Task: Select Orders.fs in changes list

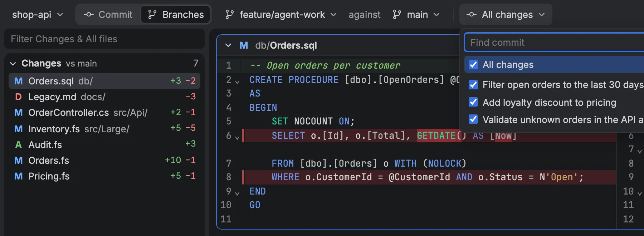Action: (x=104, y=160)
